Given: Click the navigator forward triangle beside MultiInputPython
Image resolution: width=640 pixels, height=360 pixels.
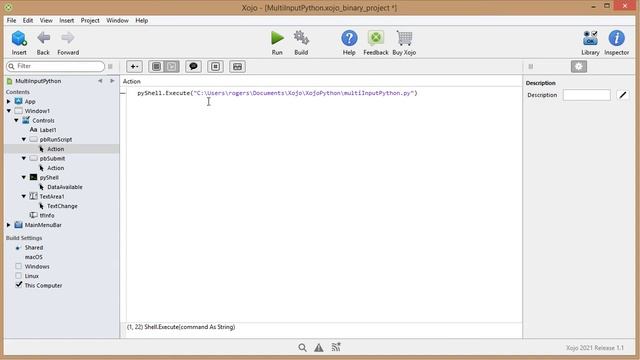Looking at the screenshot, I should 112,81.
